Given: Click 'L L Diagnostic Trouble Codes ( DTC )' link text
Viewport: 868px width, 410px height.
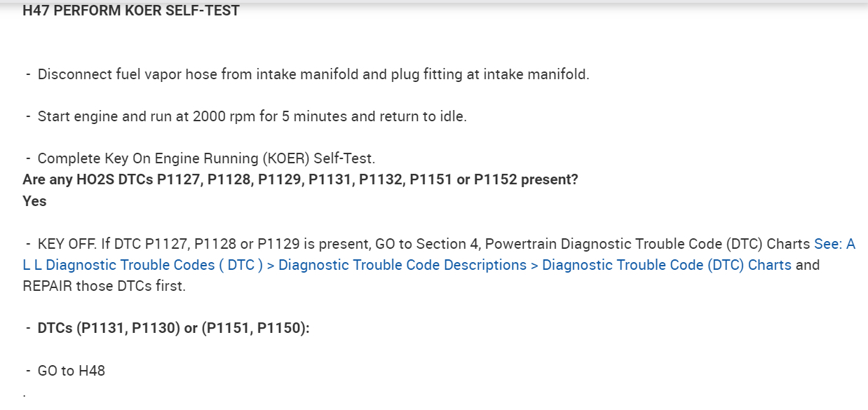Looking at the screenshot, I should 142,265.
